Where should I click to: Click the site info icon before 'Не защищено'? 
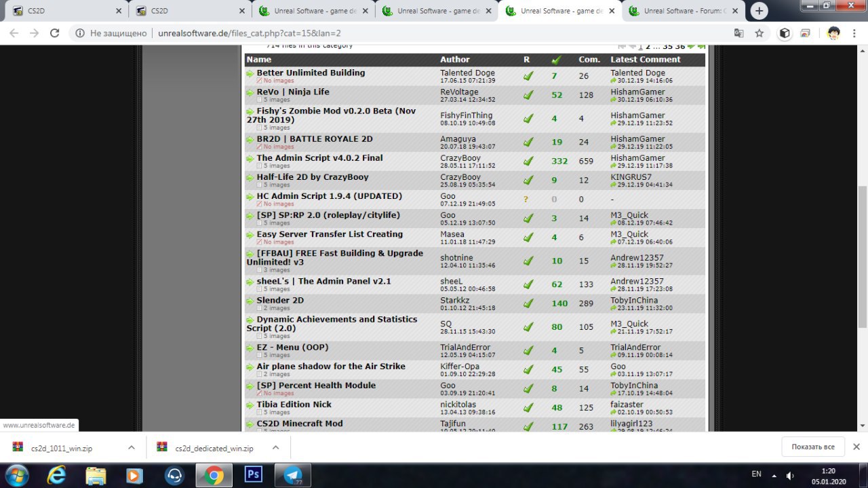click(x=79, y=33)
